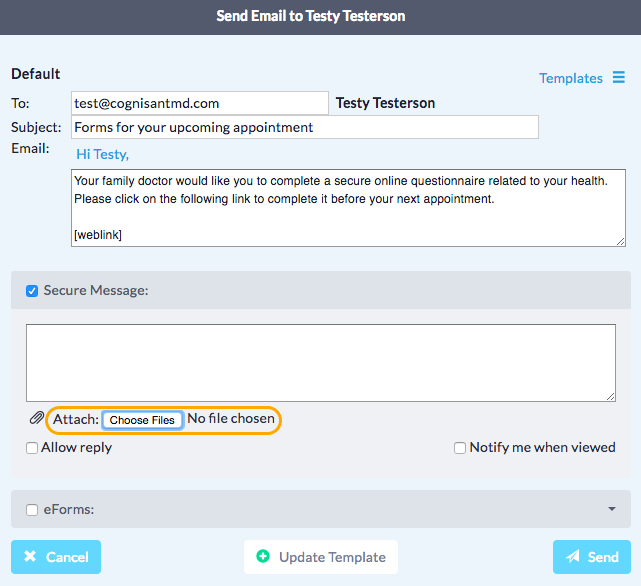Grab the email body resize handle

tap(620, 240)
